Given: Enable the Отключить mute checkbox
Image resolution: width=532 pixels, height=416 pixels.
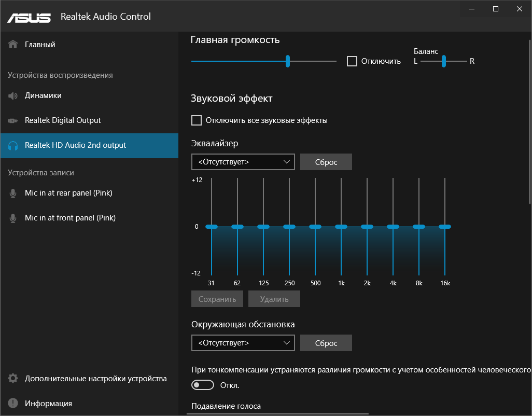Looking at the screenshot, I should pyautogui.click(x=352, y=61).
